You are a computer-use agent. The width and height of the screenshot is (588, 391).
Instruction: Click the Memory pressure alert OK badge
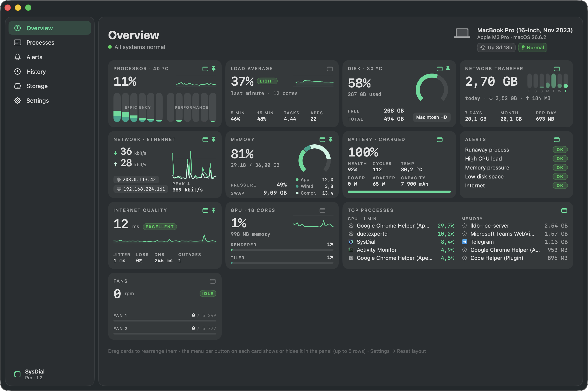point(560,167)
